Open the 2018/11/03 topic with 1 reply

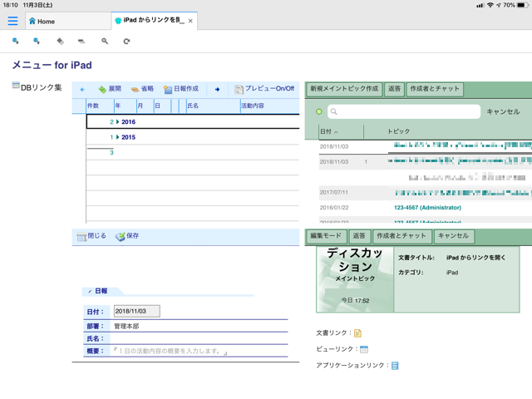(x=426, y=161)
